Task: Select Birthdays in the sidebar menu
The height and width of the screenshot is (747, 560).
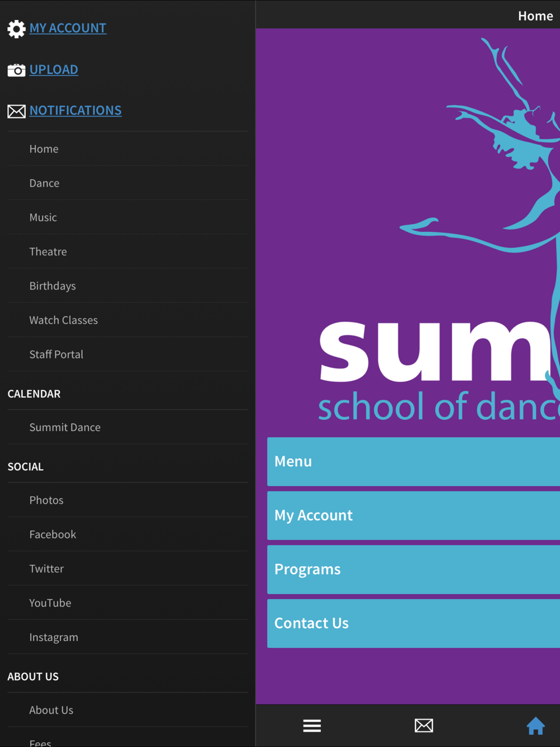Action: click(128, 286)
